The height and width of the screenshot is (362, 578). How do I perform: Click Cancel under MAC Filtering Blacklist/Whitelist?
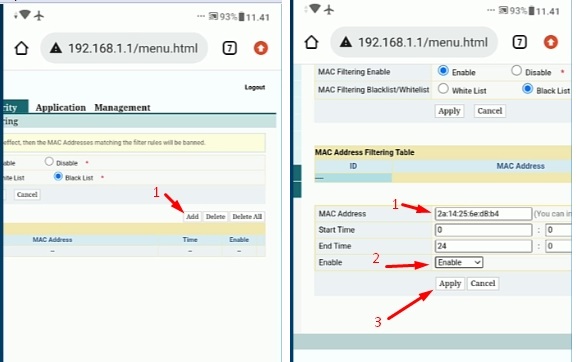490,111
